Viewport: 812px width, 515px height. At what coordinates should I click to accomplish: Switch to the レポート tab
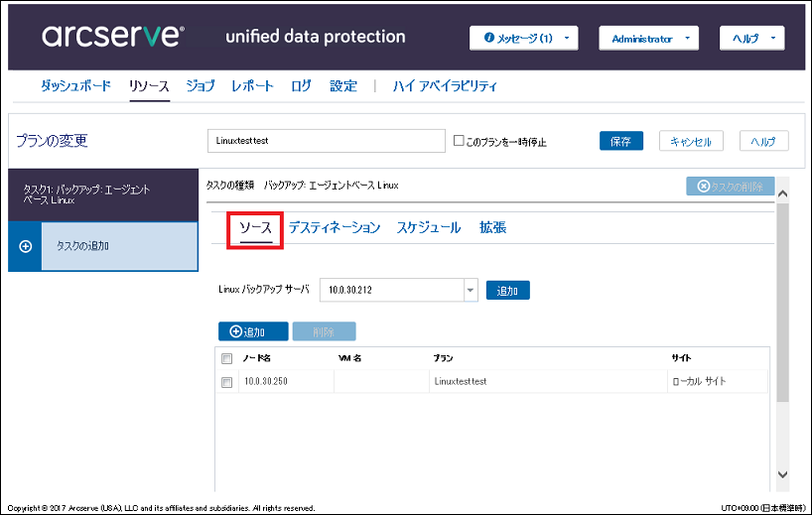click(252, 86)
